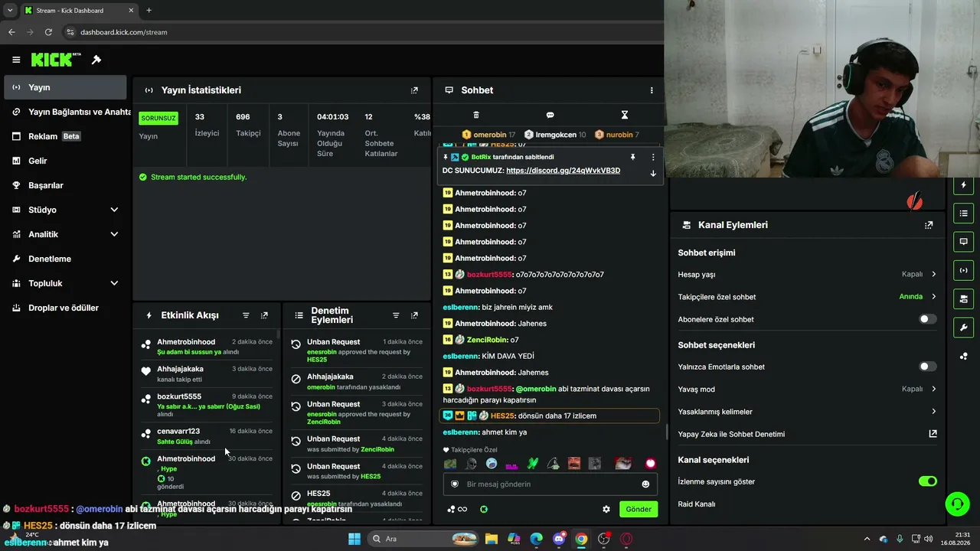The height and width of the screenshot is (551, 980).
Task: Open Droplar ve ödüller page
Action: pos(66,308)
